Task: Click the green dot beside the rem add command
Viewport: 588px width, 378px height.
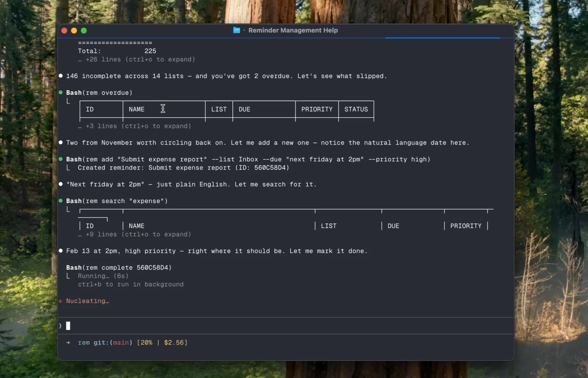Action: (x=61, y=159)
